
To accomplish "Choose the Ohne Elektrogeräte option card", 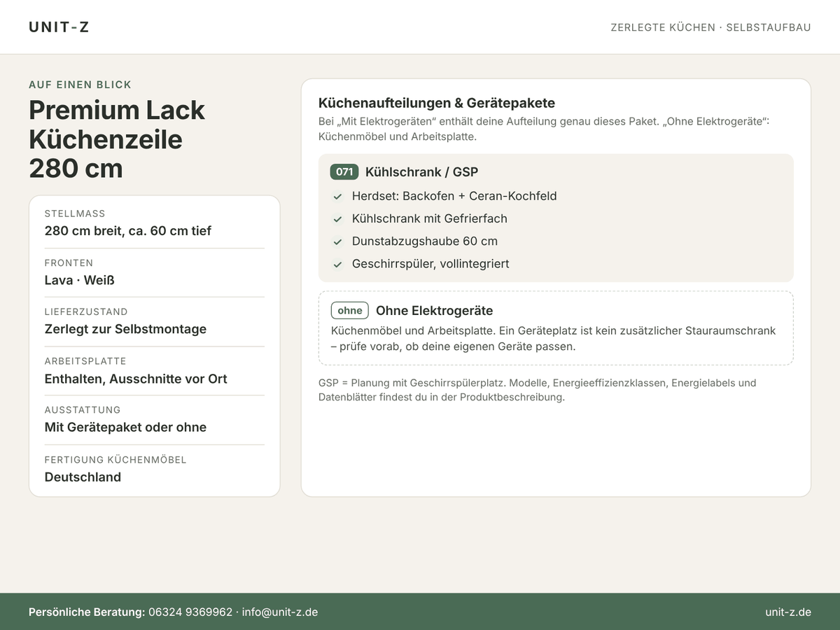I will point(556,328).
